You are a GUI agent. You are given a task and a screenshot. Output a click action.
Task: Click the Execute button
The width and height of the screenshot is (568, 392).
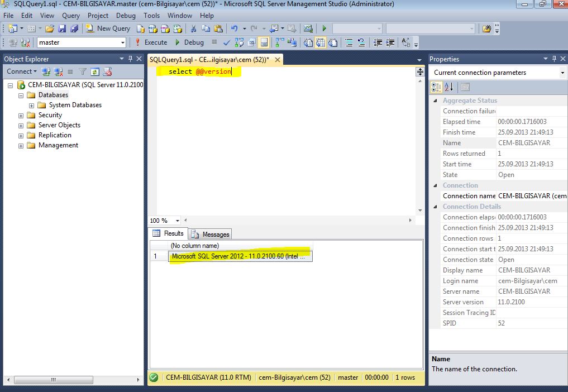point(151,42)
